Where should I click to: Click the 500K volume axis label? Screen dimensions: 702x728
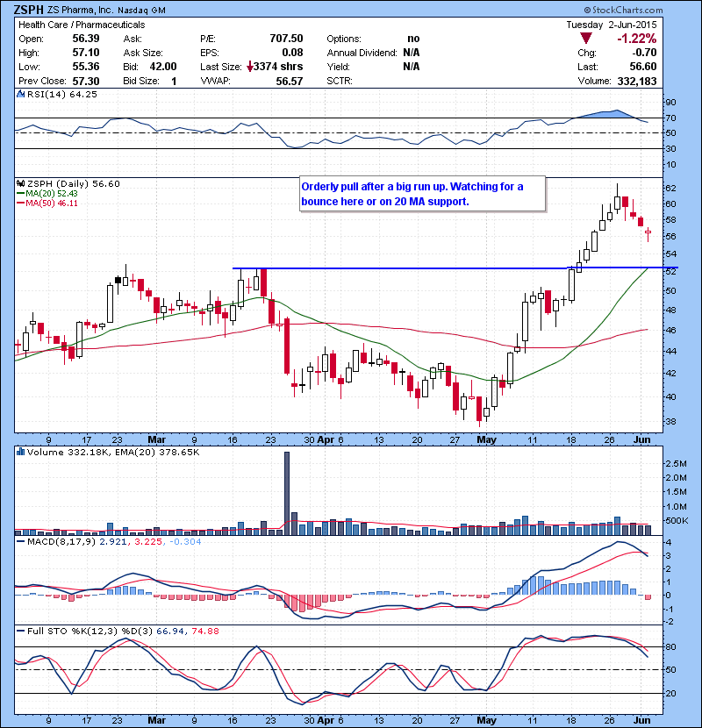[676, 521]
